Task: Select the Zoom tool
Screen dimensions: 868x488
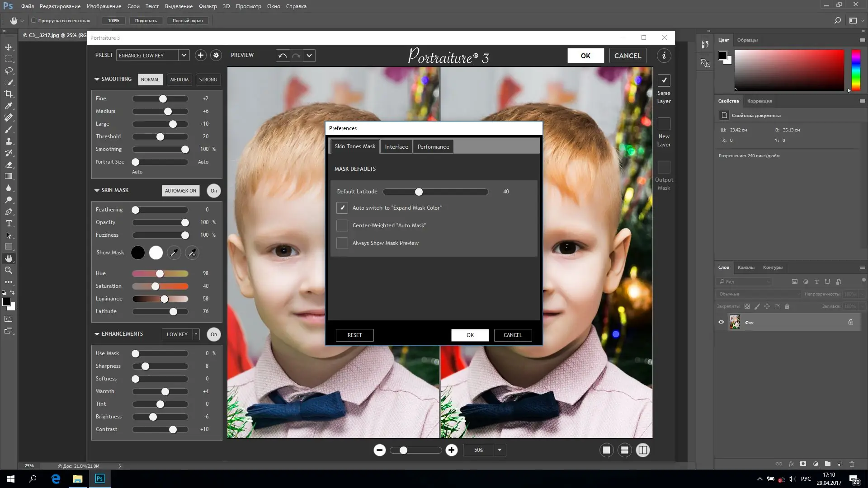Action: point(8,270)
